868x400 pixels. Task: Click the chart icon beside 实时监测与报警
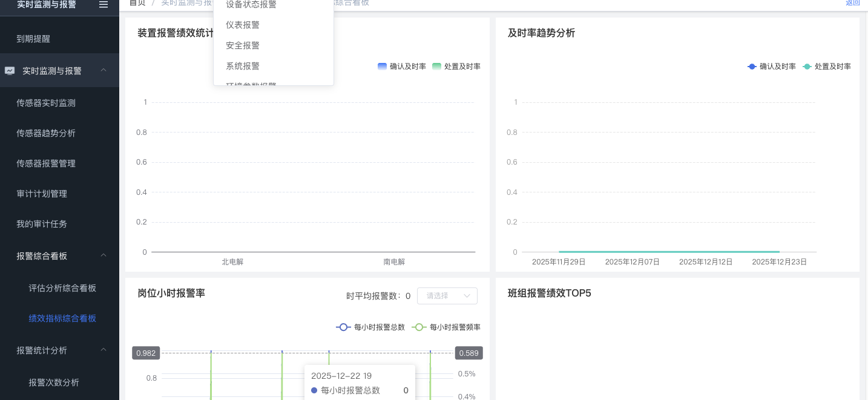[x=10, y=70]
